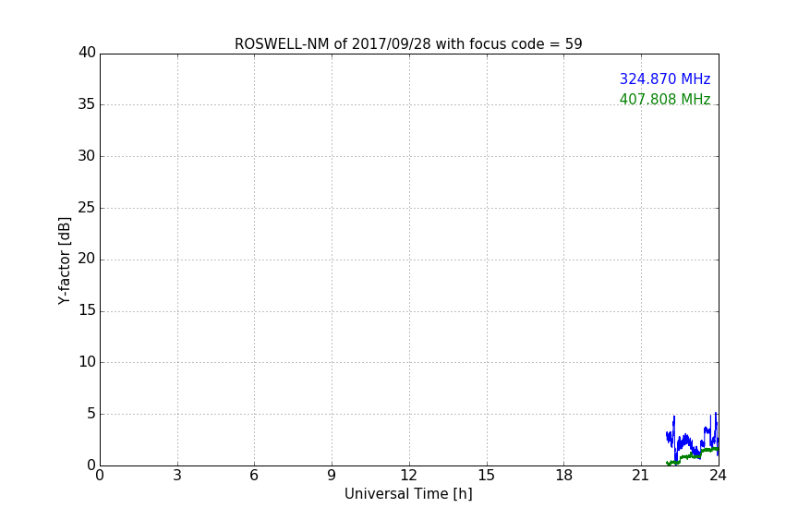Click the green '407.808 MHz' legend label
Image resolution: width=798 pixels, height=532 pixels.
665,99
